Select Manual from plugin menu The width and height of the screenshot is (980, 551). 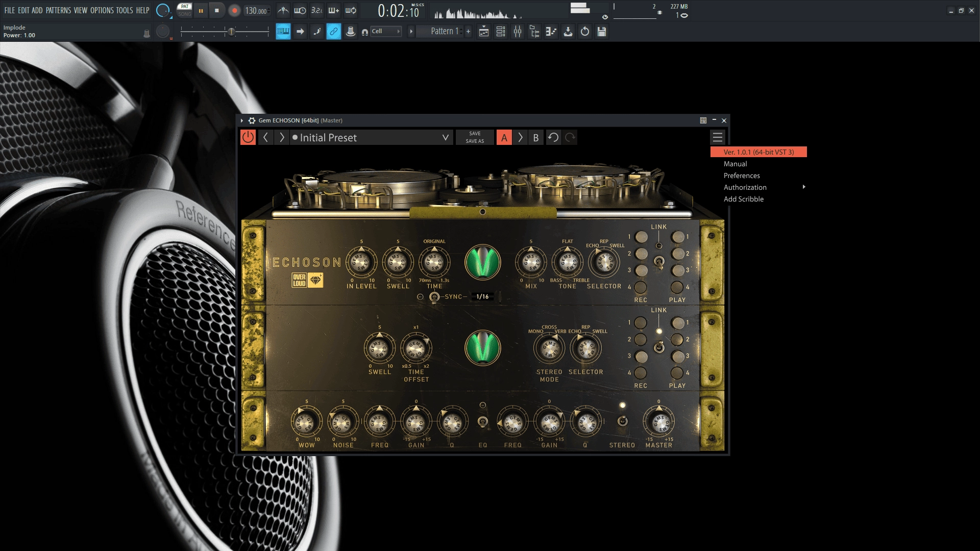[x=758, y=164]
